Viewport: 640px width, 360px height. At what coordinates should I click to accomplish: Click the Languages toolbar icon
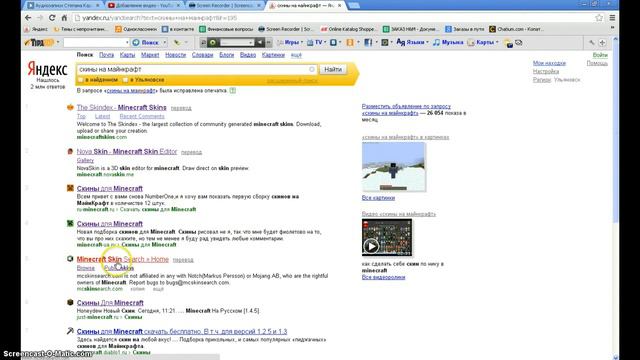coord(400,42)
